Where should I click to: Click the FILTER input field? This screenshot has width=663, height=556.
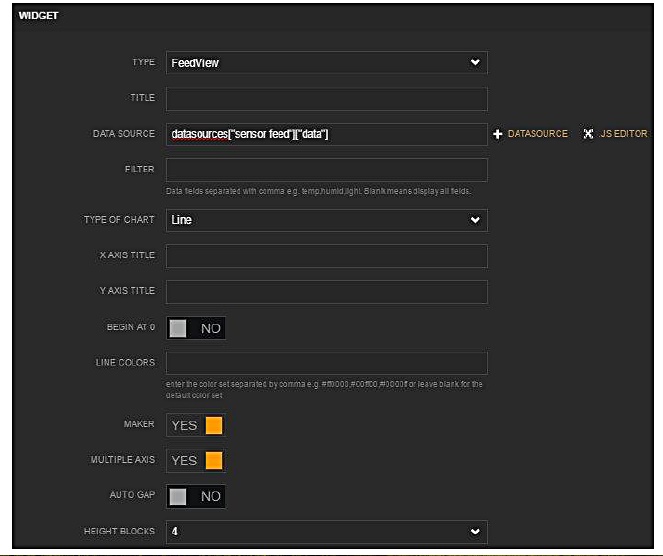tap(326, 169)
